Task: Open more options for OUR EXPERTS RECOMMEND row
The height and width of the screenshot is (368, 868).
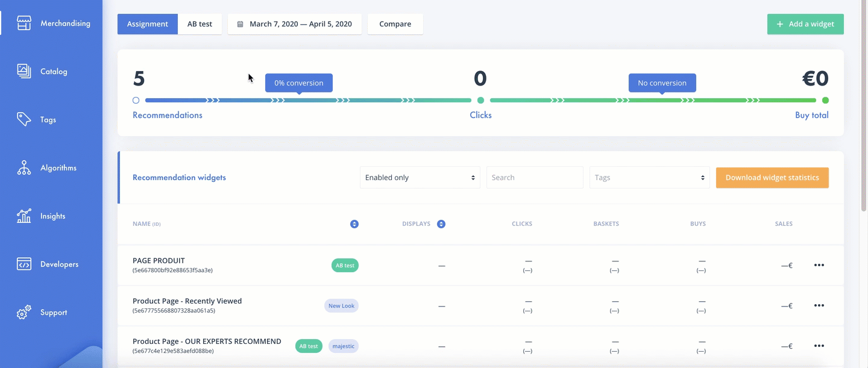Action: [819, 346]
